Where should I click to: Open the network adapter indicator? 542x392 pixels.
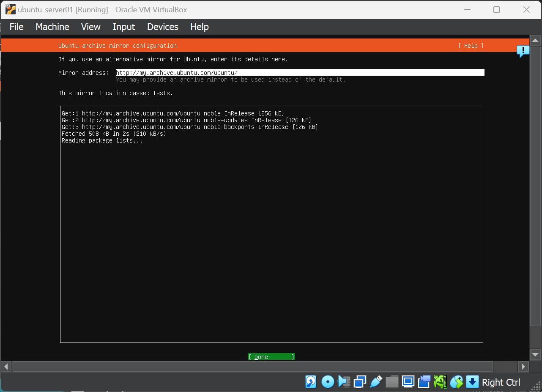(x=360, y=382)
